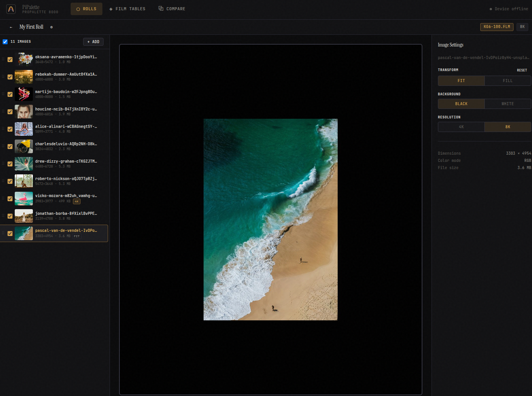Click the 8K badge in the header
The height and width of the screenshot is (396, 532).
pos(522,27)
